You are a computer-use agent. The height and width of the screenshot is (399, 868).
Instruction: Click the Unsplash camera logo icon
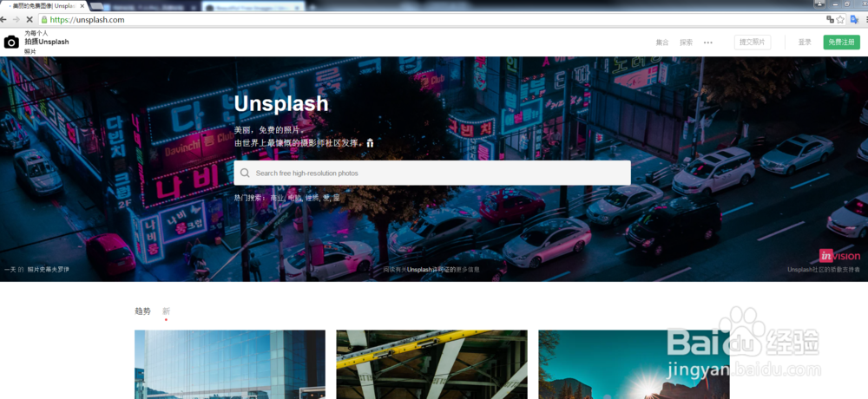pyautogui.click(x=11, y=42)
